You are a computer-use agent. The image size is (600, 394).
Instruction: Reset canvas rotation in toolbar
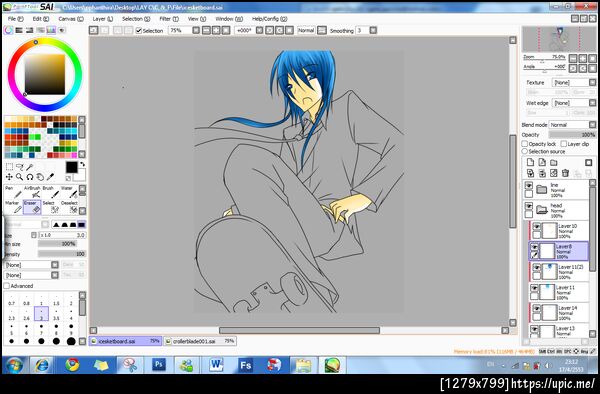tap(290, 30)
